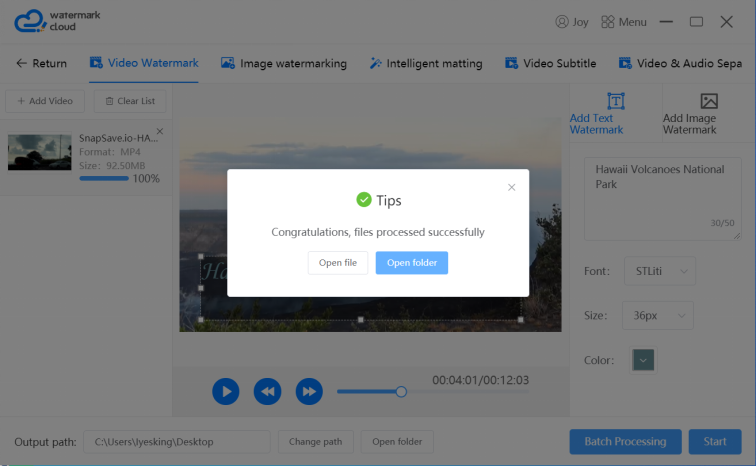Go back with the Return arrow
The image size is (756, 466).
coord(21,63)
